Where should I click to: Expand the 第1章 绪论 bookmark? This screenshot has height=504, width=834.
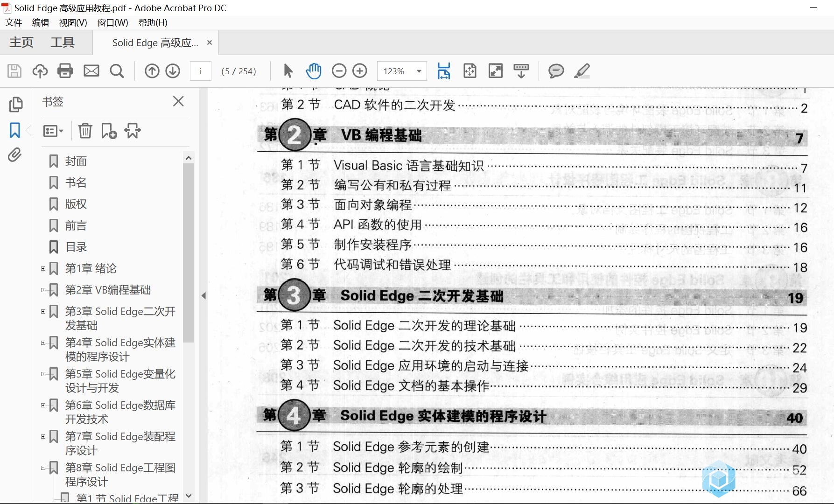(43, 268)
